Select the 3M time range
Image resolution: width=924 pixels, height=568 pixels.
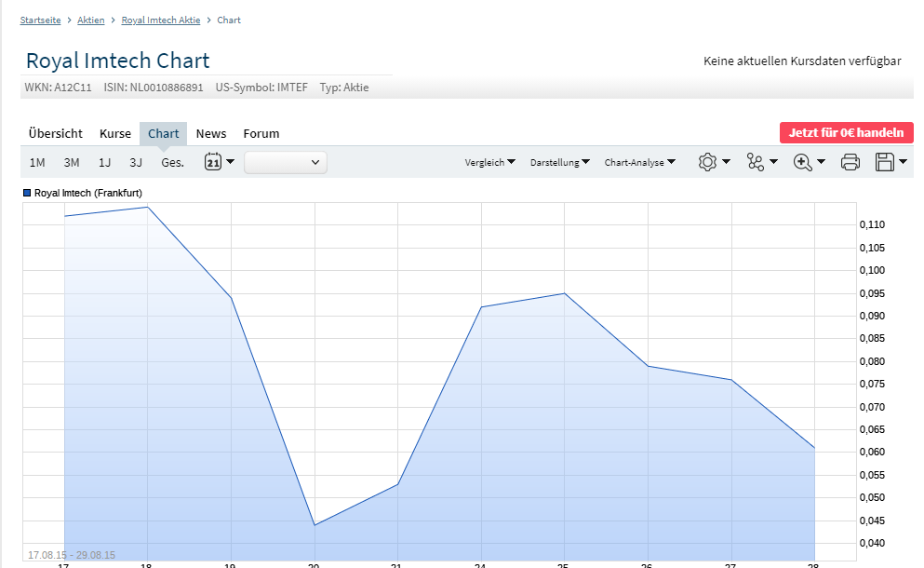click(x=72, y=162)
